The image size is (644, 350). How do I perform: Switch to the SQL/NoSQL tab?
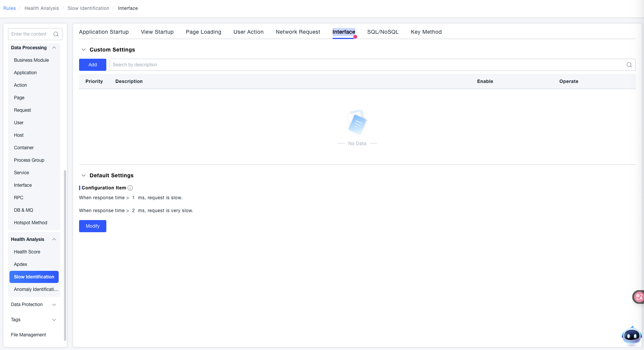(383, 32)
